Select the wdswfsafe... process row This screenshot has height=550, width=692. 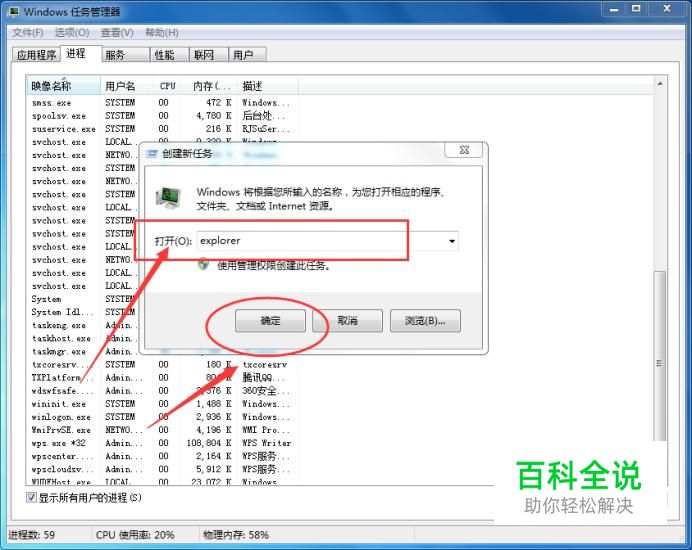(x=162, y=391)
